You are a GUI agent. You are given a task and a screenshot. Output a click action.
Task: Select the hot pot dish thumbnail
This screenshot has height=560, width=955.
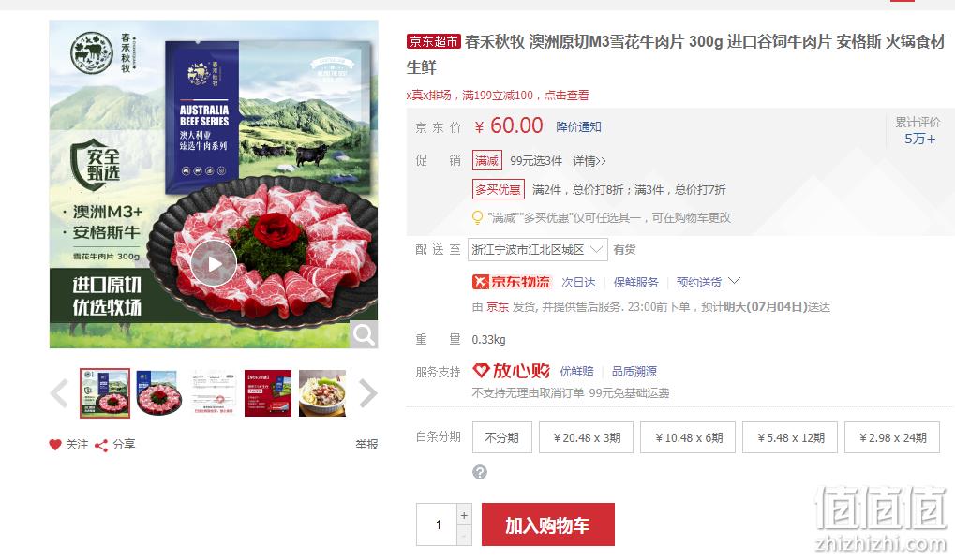[322, 393]
